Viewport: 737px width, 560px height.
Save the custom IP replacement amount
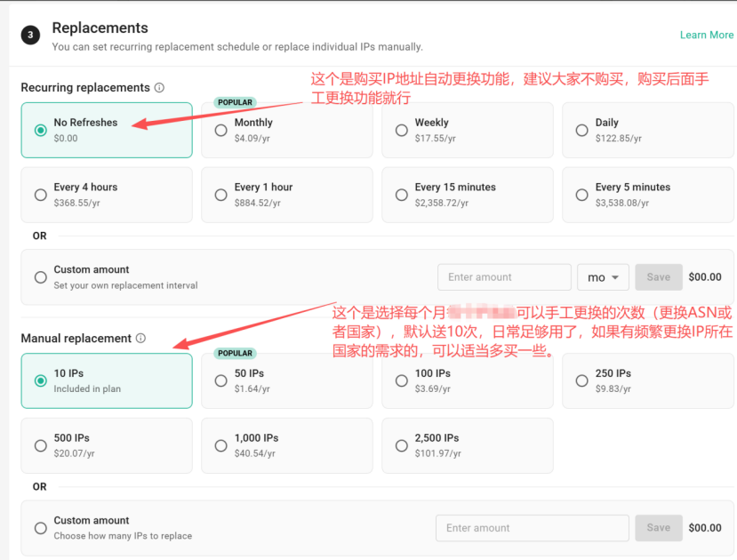pyautogui.click(x=659, y=528)
